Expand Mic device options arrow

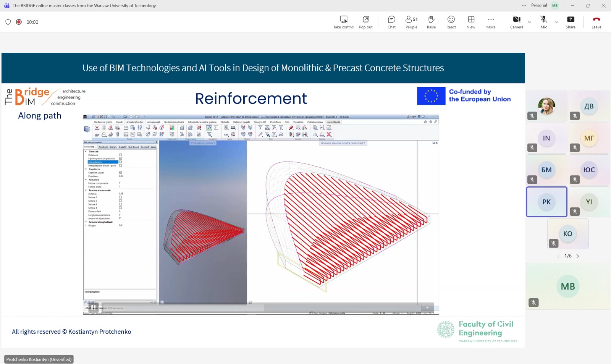click(556, 22)
